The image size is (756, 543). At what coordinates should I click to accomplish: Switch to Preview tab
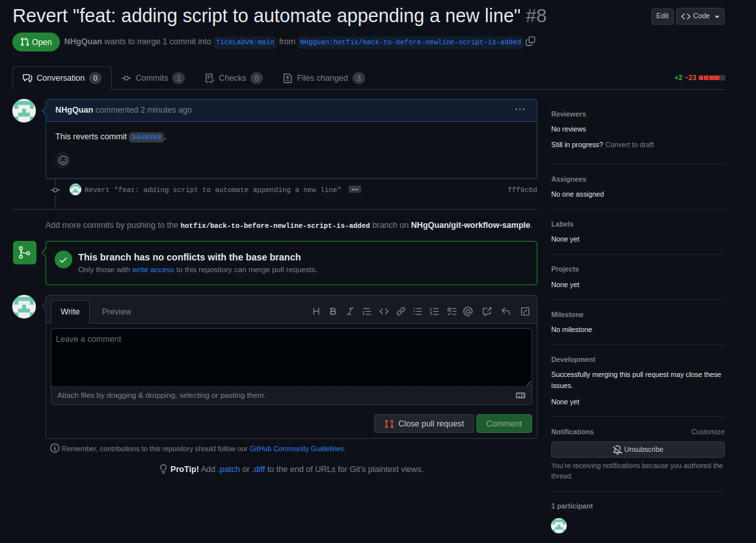pyautogui.click(x=116, y=312)
